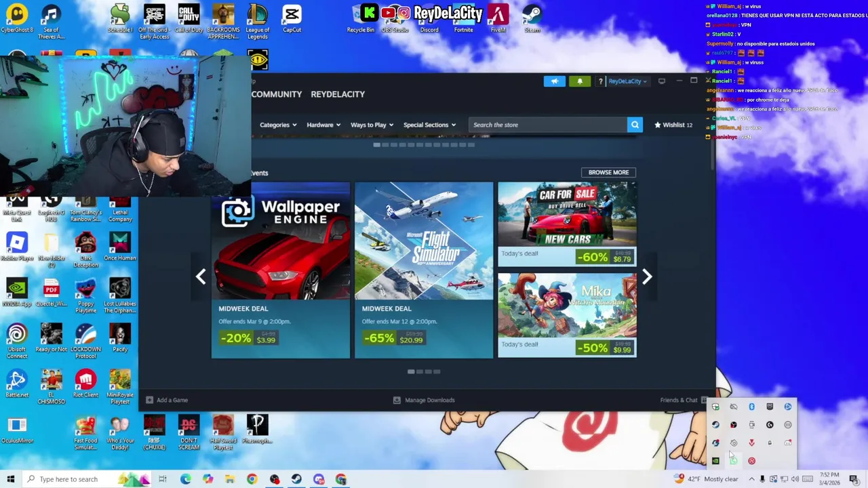Expand the Special Sections dropdown

click(x=429, y=125)
